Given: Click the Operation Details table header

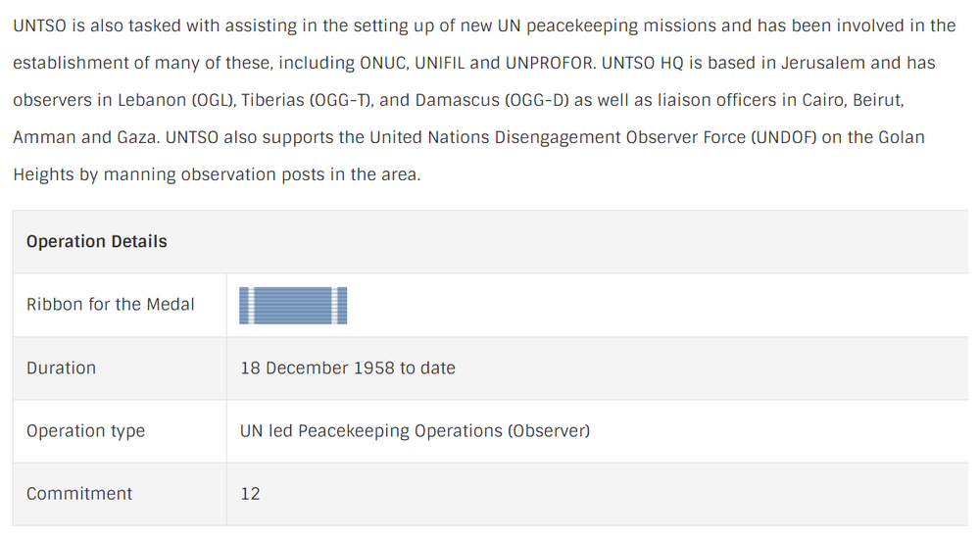Looking at the screenshot, I should [x=97, y=242].
